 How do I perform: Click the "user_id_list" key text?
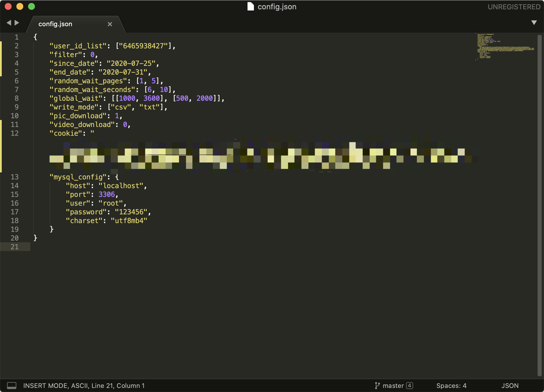pos(78,46)
